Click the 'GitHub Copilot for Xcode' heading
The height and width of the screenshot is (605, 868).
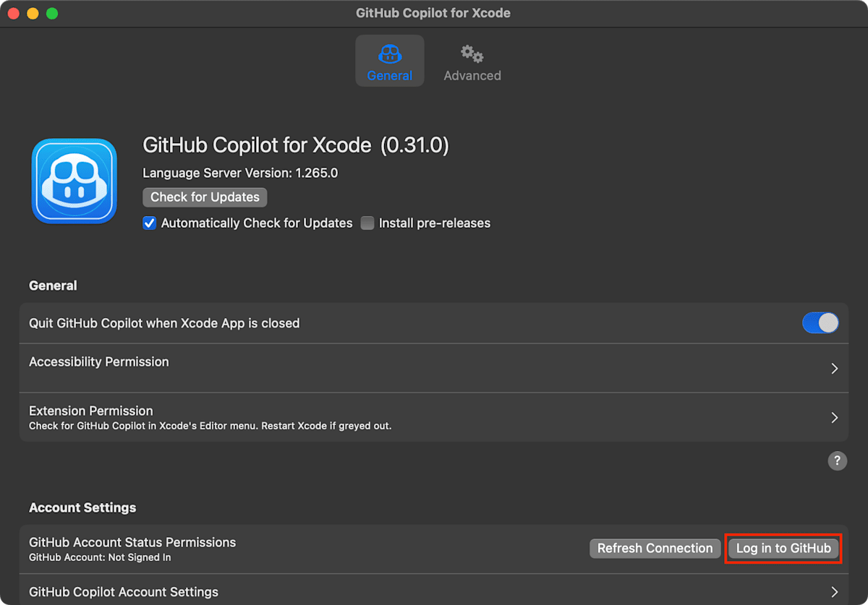tap(296, 145)
